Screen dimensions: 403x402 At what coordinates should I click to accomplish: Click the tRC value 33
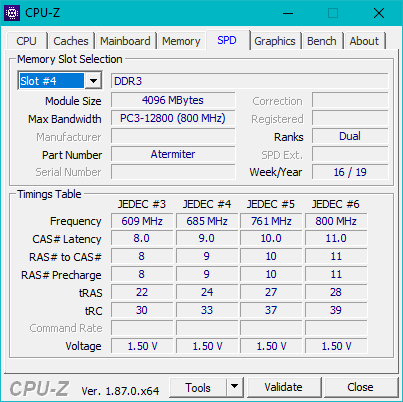click(x=207, y=310)
